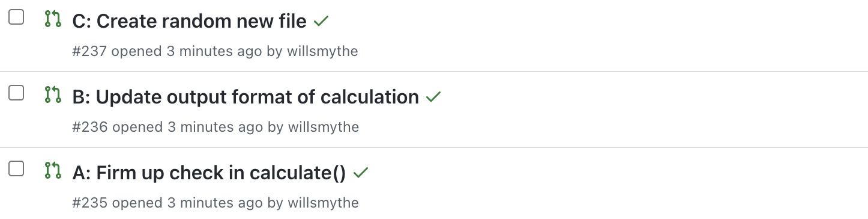Click the pull request icon beside 'A: Firm up check'

point(53,171)
